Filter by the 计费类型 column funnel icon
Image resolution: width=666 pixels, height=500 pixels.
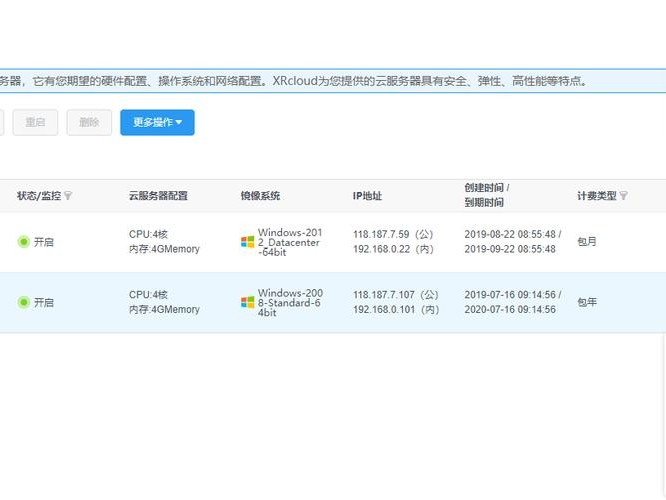click(x=624, y=196)
